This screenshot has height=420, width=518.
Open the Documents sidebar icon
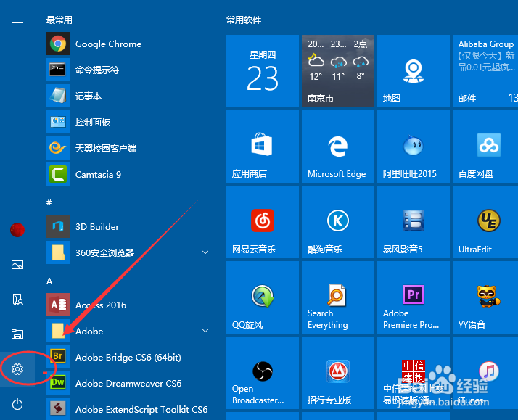[x=17, y=300]
